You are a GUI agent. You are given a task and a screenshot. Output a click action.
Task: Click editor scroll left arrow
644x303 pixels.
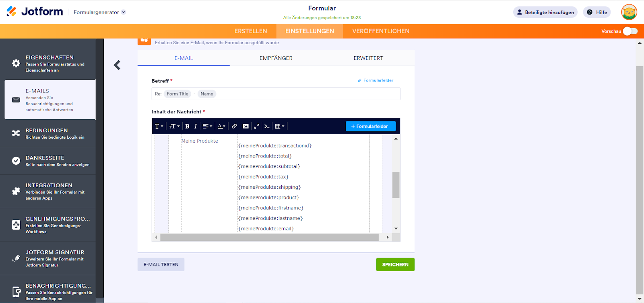pyautogui.click(x=156, y=237)
